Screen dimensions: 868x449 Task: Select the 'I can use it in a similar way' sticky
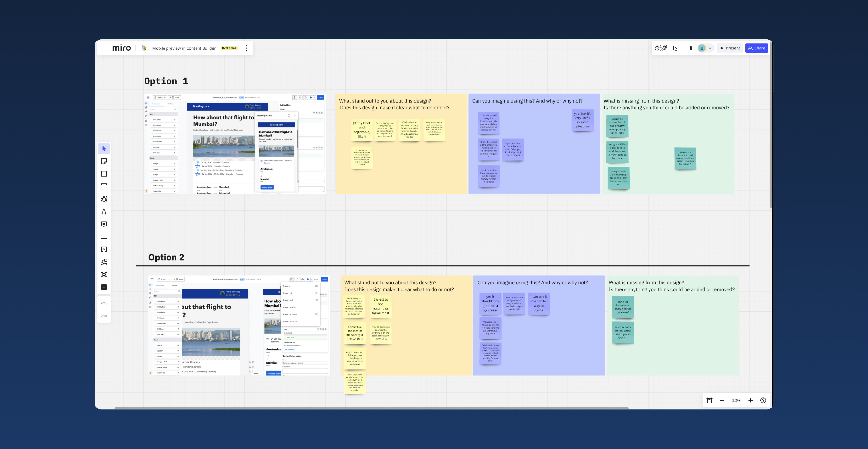pos(538,304)
